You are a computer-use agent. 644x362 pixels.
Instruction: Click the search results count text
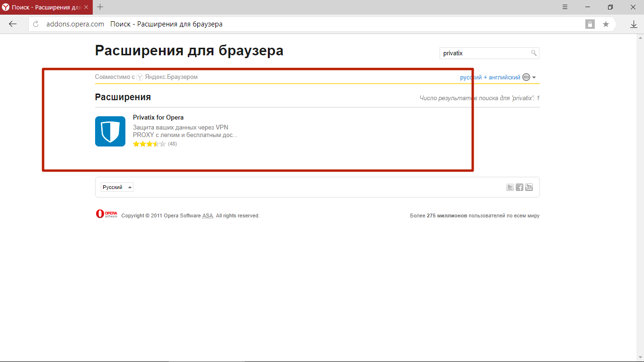tap(479, 98)
